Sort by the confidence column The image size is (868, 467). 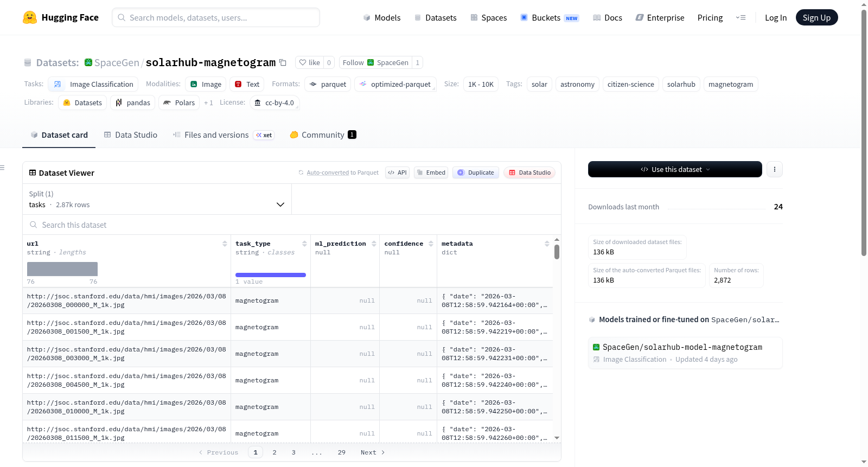tap(431, 244)
